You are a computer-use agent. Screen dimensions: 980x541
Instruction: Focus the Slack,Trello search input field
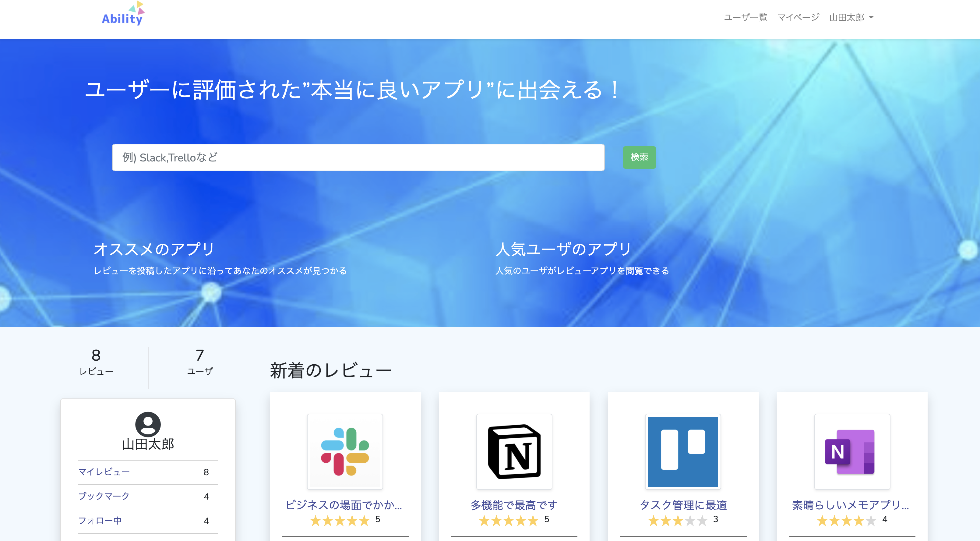(x=358, y=157)
